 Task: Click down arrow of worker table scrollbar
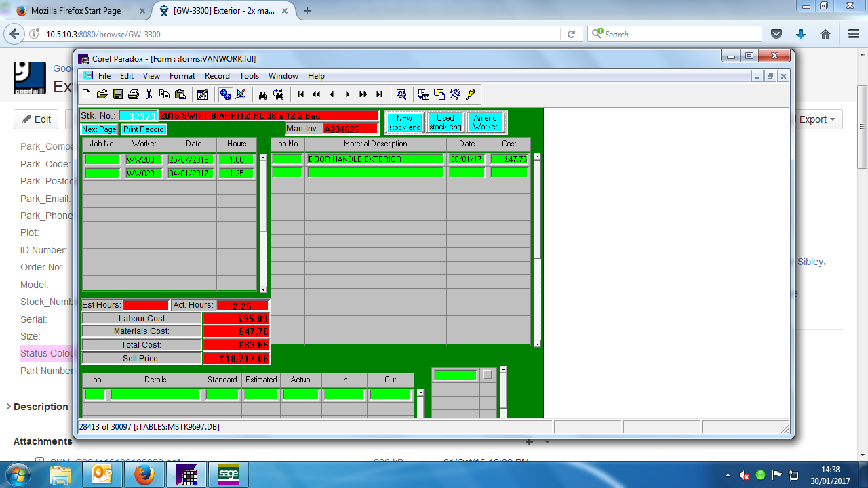point(263,289)
